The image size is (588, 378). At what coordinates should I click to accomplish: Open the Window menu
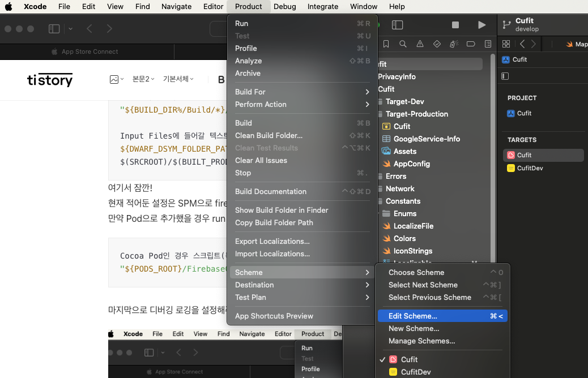click(363, 6)
